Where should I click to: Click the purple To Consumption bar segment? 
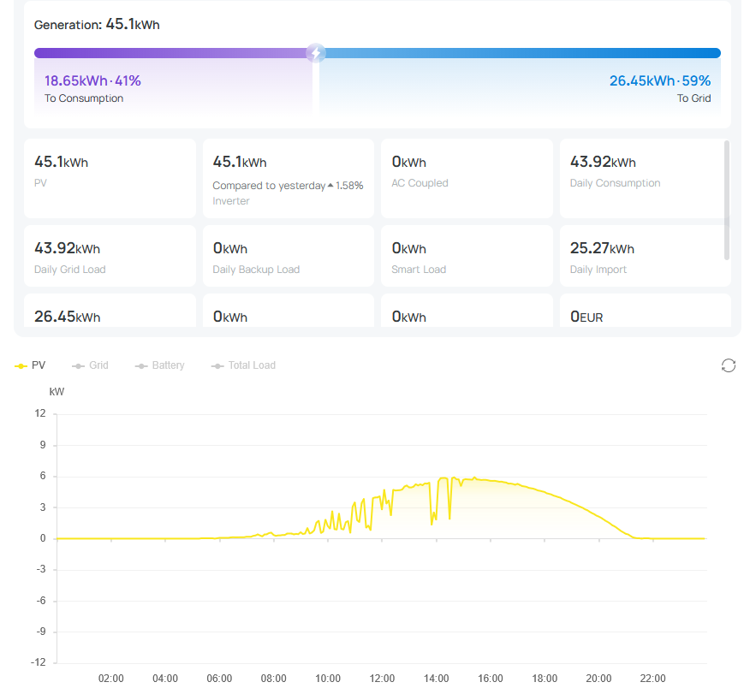(171, 53)
